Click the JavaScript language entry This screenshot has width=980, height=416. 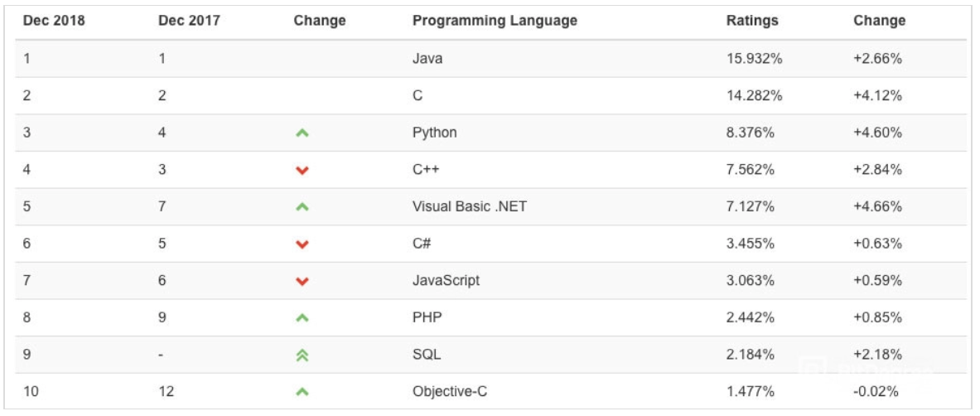tap(447, 280)
